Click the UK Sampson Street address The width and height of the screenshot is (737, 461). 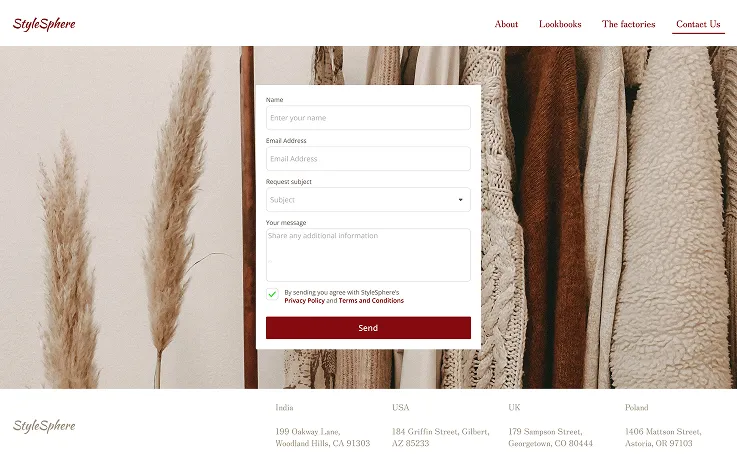(550, 437)
